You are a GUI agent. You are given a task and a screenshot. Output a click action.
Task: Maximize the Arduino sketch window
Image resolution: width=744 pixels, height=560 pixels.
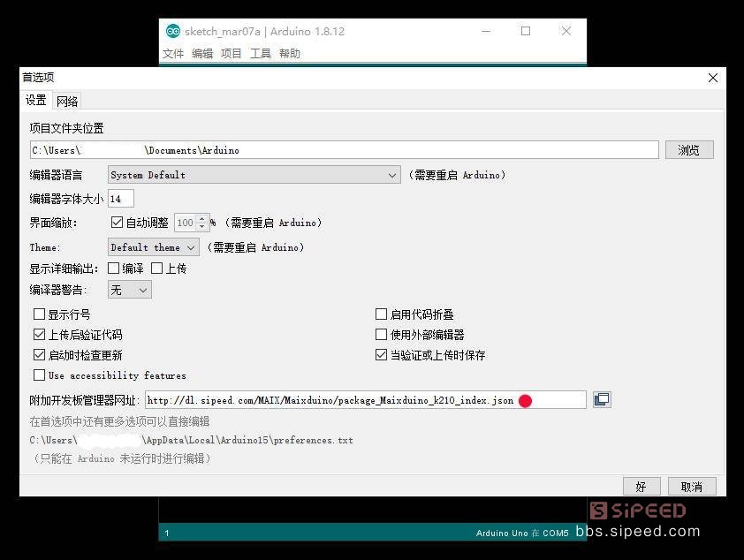point(526,31)
